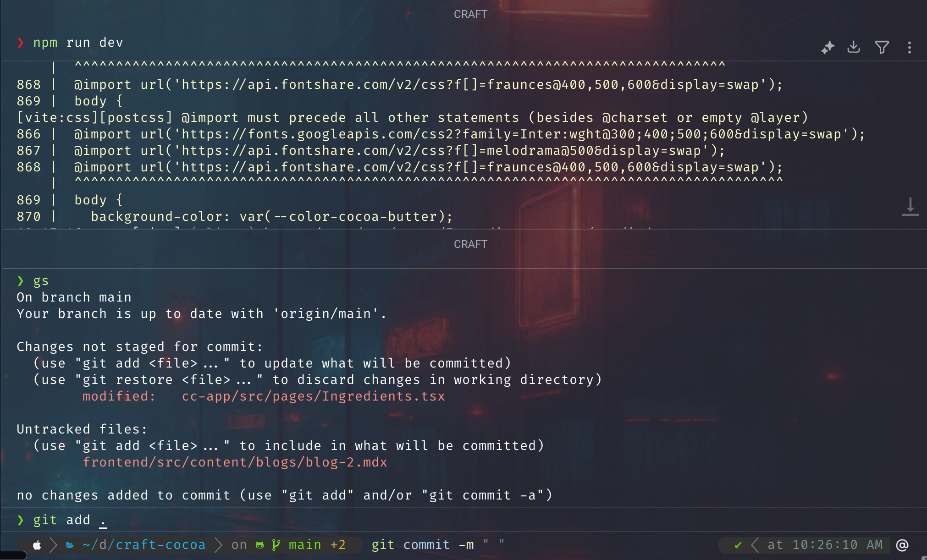Click the GitHub cat icon in prompt
927x560 pixels.
point(259,545)
